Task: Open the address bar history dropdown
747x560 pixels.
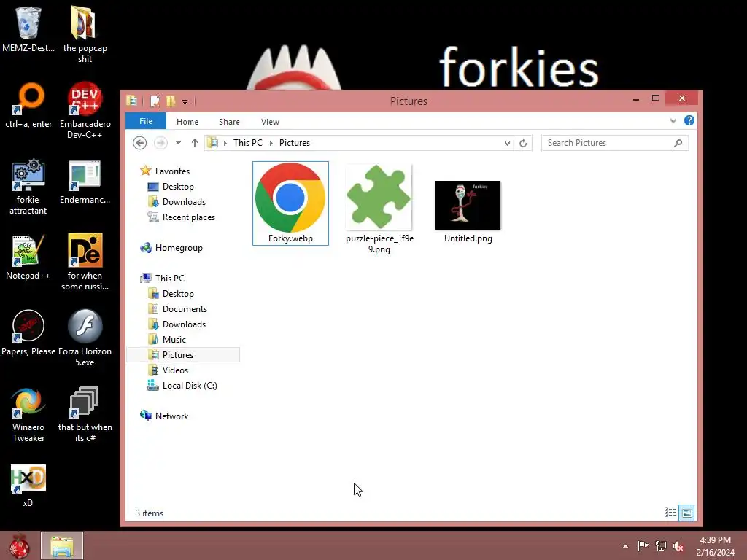Action: [507, 144]
